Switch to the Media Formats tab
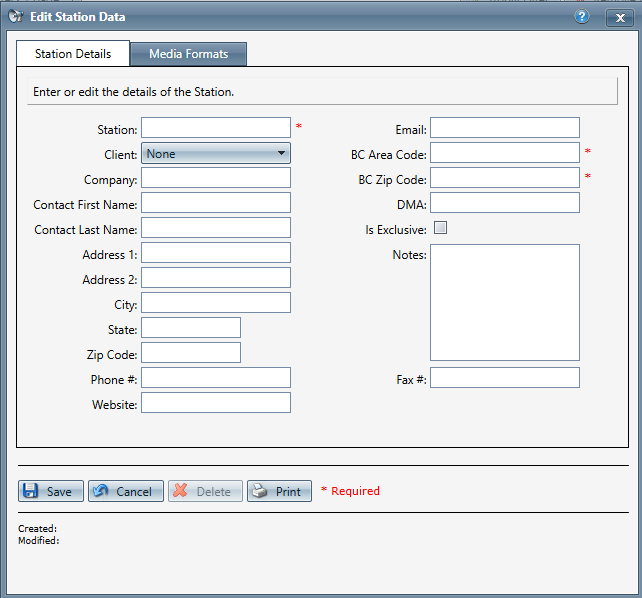The image size is (642, 598). (x=188, y=54)
